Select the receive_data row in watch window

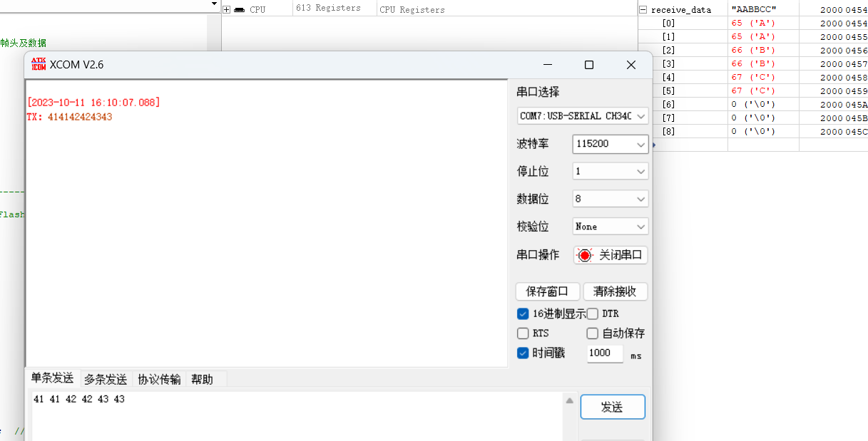point(752,10)
